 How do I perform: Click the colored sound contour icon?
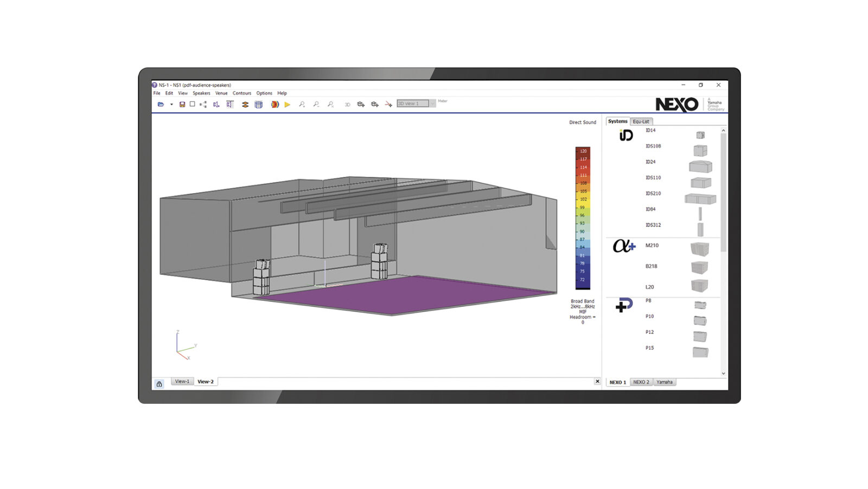[x=275, y=104]
